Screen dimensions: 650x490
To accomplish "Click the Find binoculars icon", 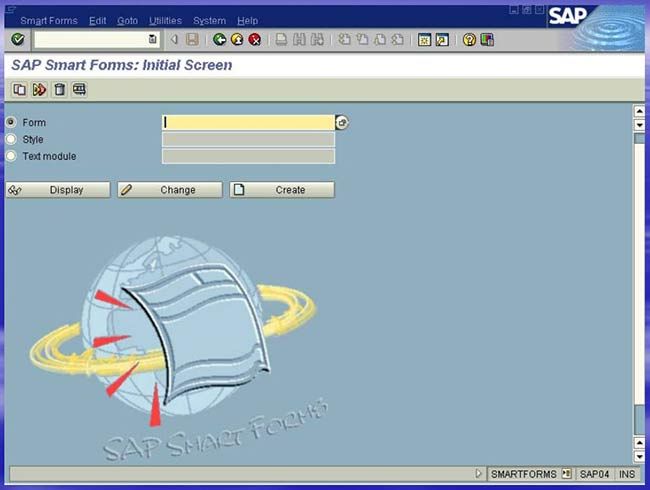I will (x=299, y=39).
